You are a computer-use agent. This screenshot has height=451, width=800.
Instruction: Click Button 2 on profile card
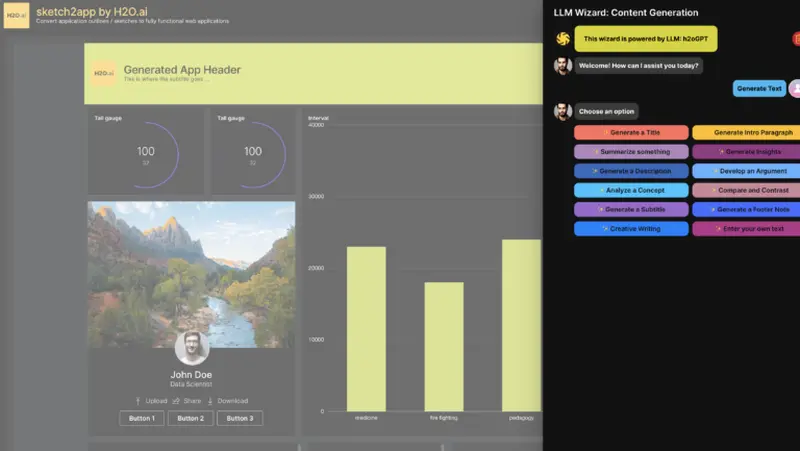point(190,418)
